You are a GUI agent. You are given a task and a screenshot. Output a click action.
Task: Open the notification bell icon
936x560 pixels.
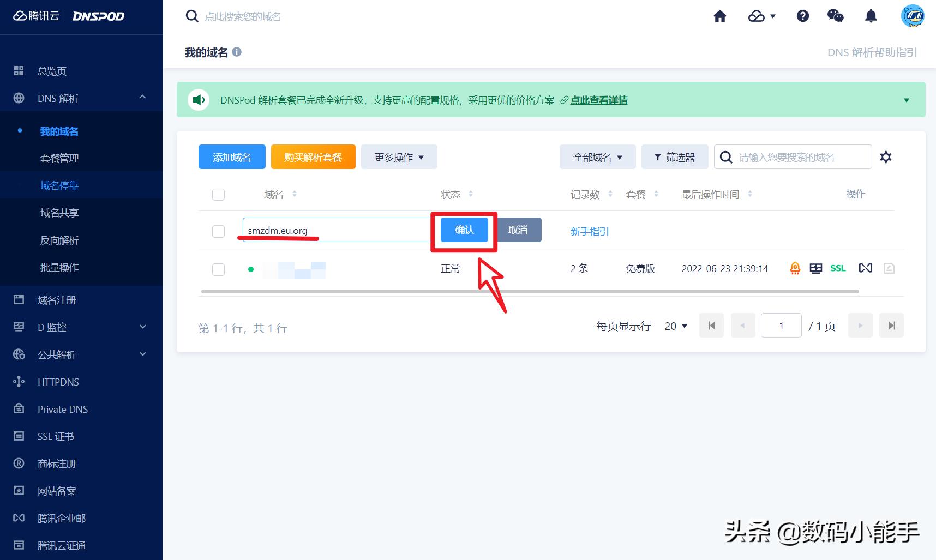[x=871, y=16]
